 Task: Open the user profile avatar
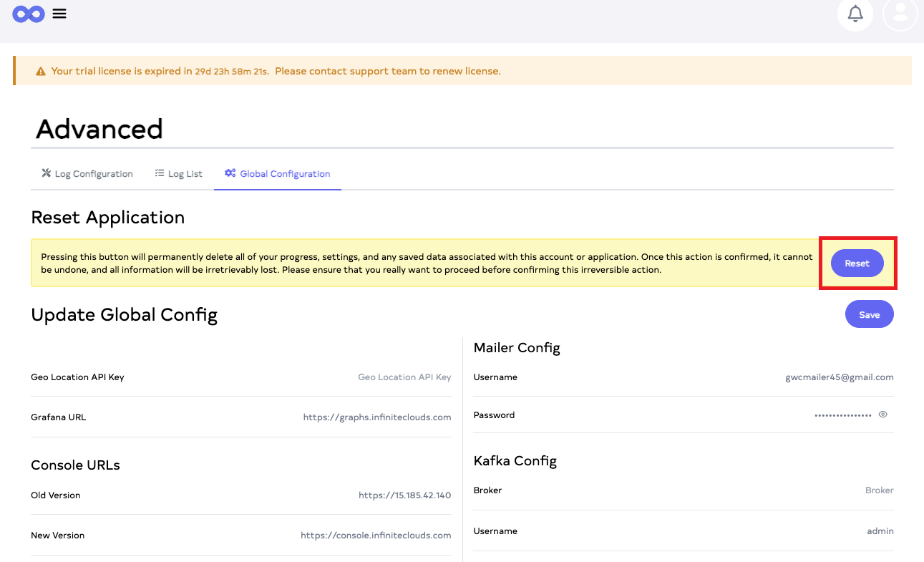[x=900, y=14]
